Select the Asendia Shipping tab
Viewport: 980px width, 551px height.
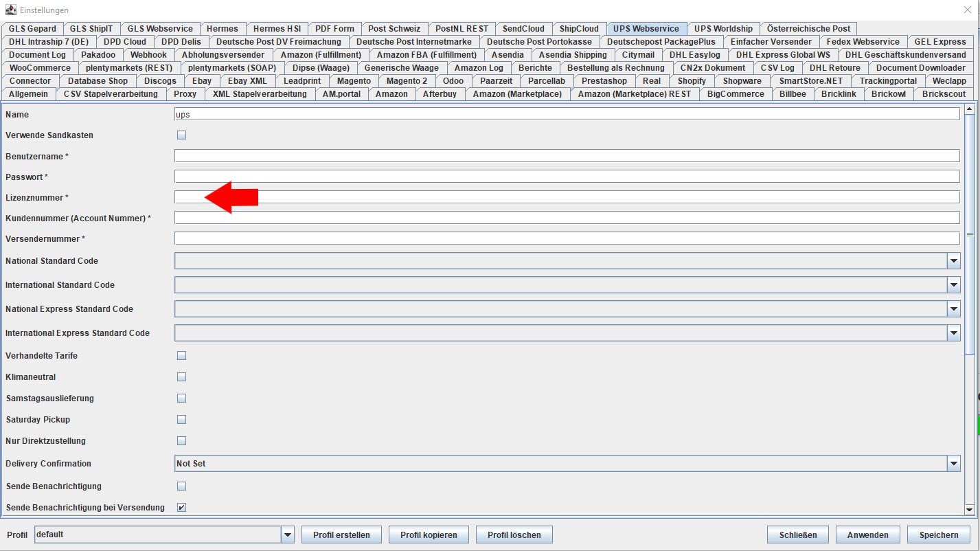click(x=573, y=55)
